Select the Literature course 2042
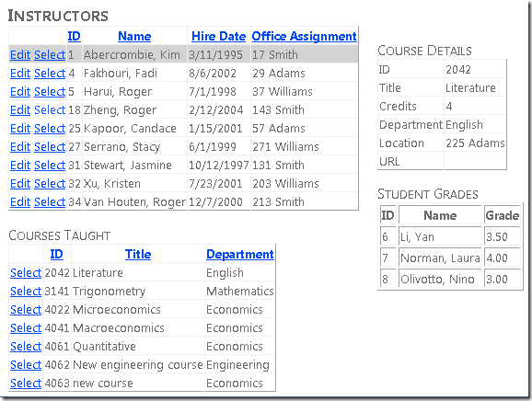This screenshot has width=532, height=401. pos(26,272)
